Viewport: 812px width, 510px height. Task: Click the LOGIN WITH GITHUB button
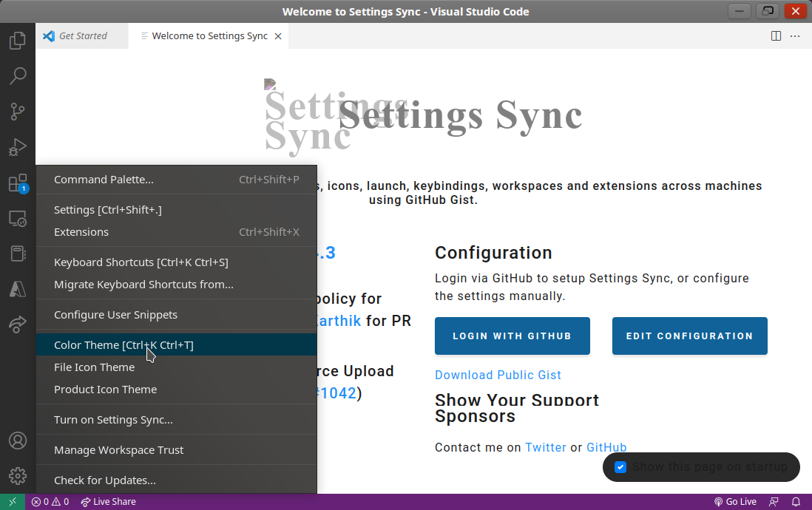click(x=512, y=336)
